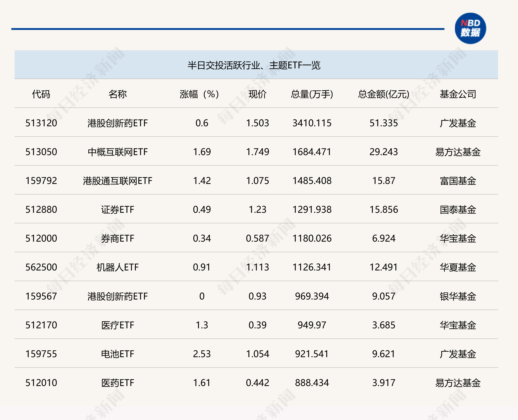Screen dimensions: 518x420
Task: Click the 现价 value 0.587
Action: (257, 238)
